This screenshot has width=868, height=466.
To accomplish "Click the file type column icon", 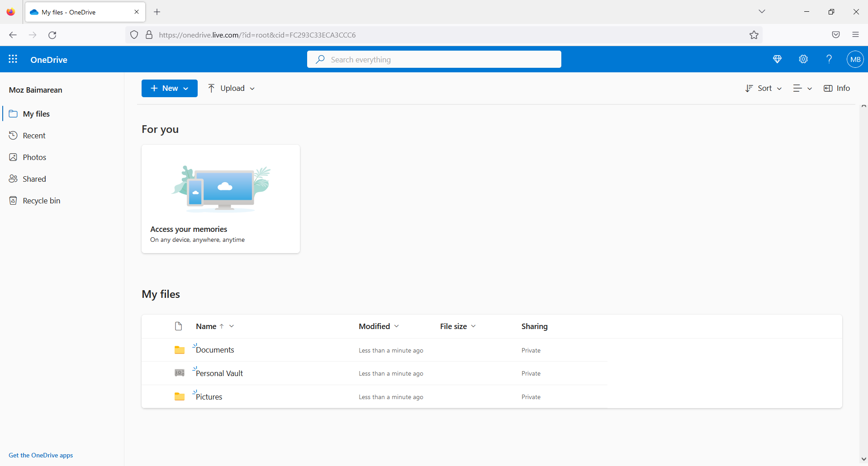I will pyautogui.click(x=179, y=326).
